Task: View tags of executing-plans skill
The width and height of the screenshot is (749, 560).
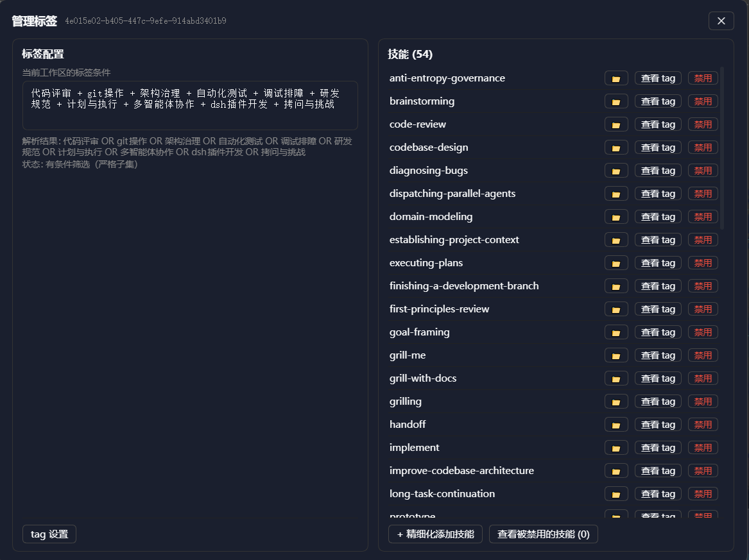Action: [658, 263]
